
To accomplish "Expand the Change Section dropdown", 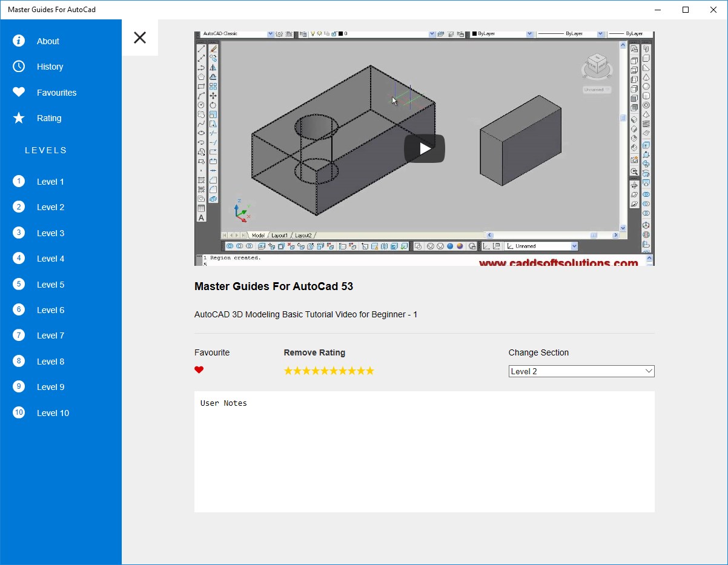I will [x=581, y=371].
